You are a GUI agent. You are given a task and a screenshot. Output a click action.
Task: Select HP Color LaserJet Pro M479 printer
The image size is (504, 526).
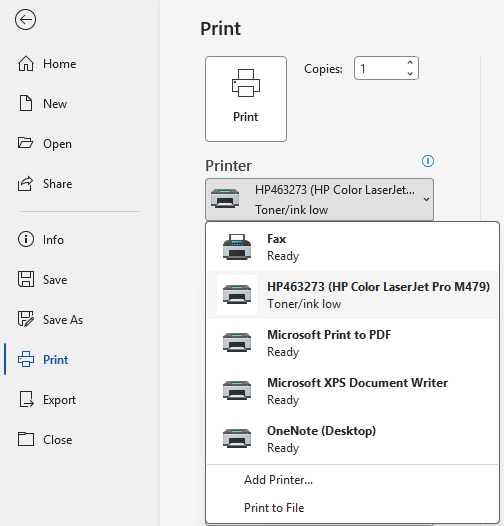(x=353, y=295)
